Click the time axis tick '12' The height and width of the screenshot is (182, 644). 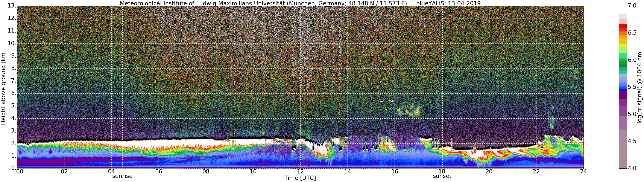pyautogui.click(x=300, y=172)
